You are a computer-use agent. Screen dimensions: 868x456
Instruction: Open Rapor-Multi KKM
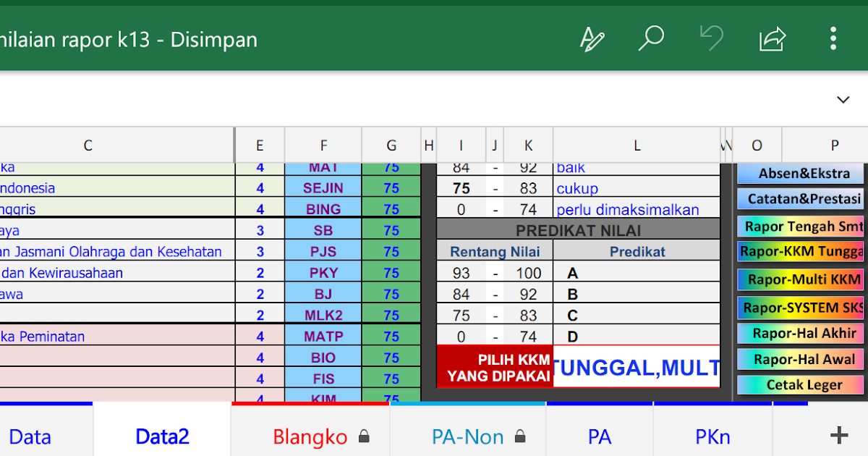pyautogui.click(x=800, y=279)
